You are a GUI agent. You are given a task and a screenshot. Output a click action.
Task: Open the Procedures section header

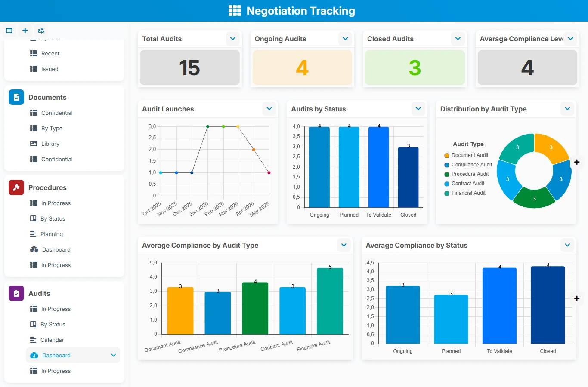coord(47,187)
